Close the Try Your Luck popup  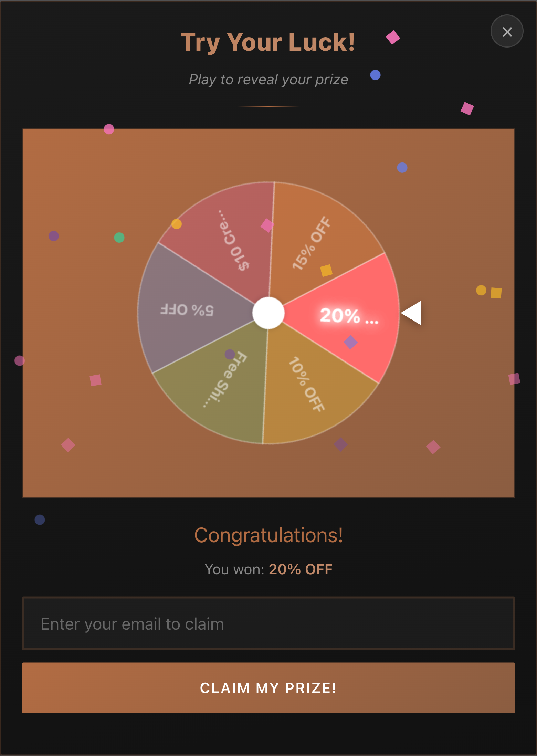(506, 31)
